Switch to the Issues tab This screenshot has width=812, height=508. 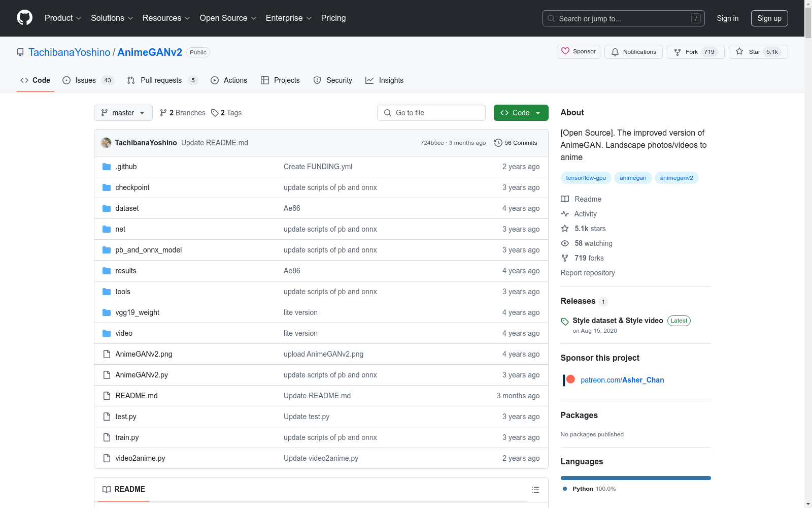[88, 80]
